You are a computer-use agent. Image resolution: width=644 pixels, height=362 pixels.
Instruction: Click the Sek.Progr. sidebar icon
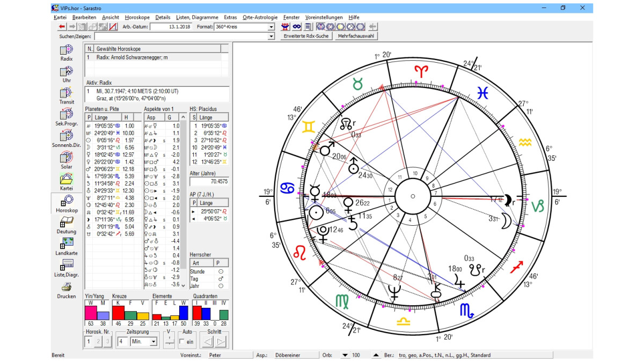pyautogui.click(x=67, y=115)
